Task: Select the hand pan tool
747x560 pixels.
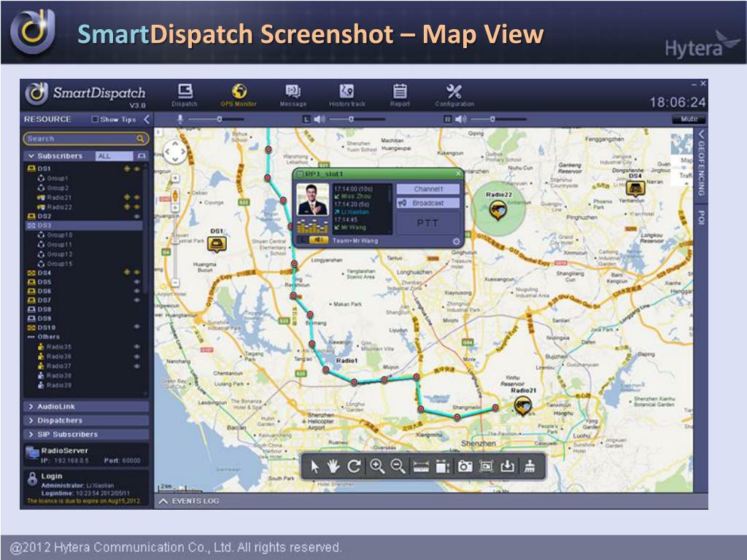Action: [x=333, y=467]
